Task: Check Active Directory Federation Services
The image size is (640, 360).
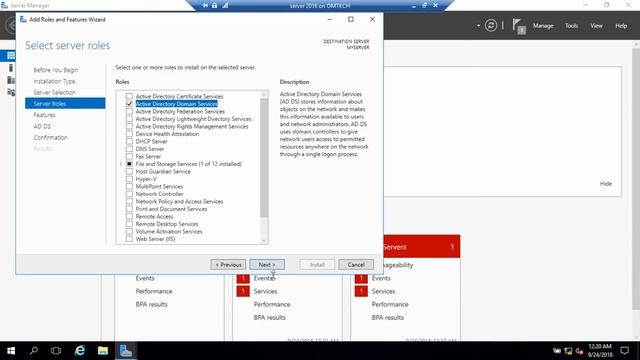Action: pos(129,111)
